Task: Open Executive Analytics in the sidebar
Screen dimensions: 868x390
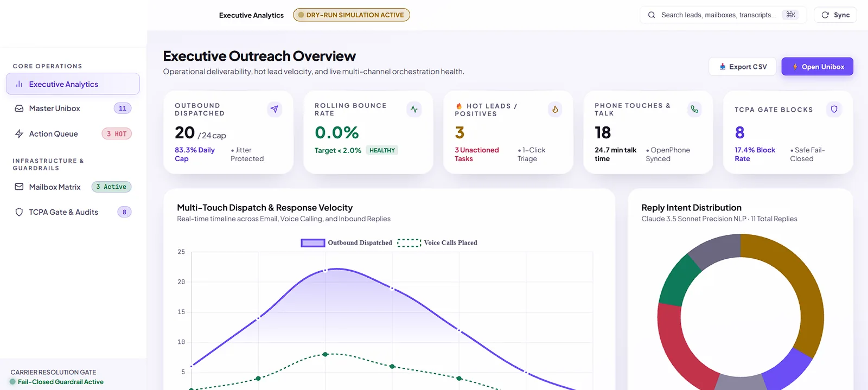Action: pos(73,84)
